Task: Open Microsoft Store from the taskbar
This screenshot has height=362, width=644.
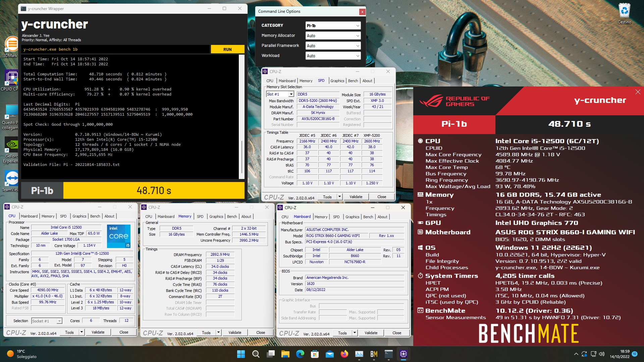Action: (x=315, y=354)
